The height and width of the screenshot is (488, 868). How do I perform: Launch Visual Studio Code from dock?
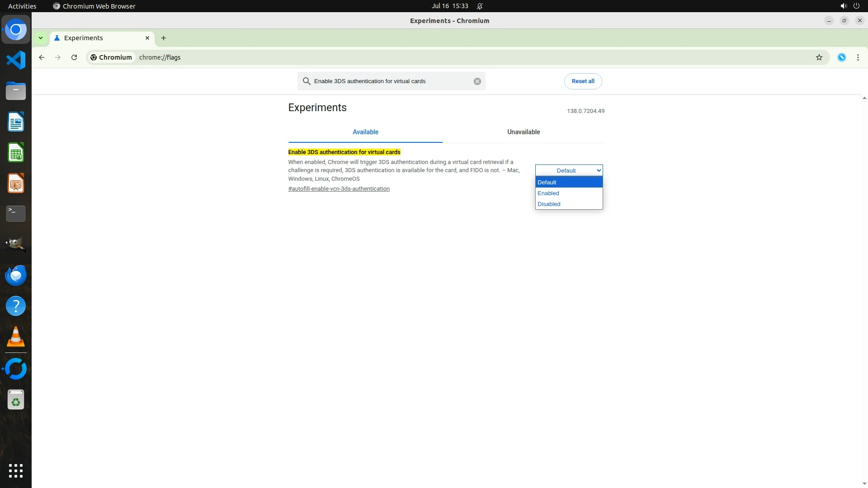point(16,60)
